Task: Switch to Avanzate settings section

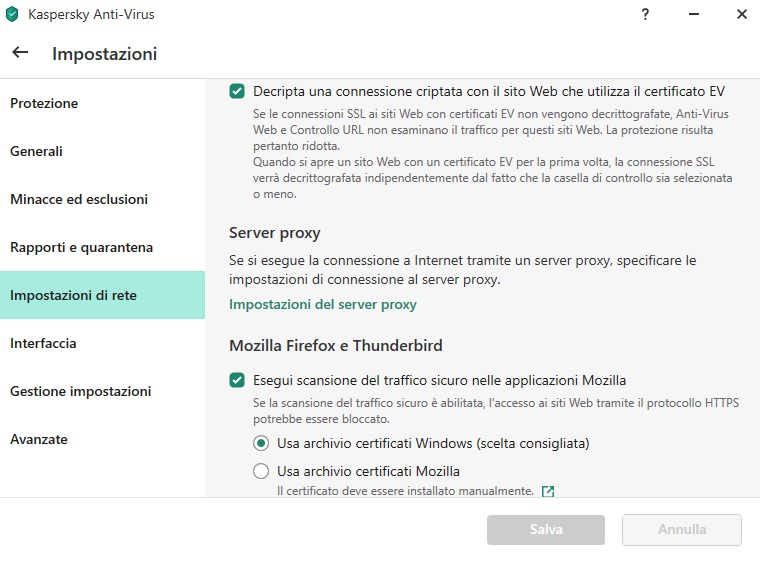Action: point(102,439)
